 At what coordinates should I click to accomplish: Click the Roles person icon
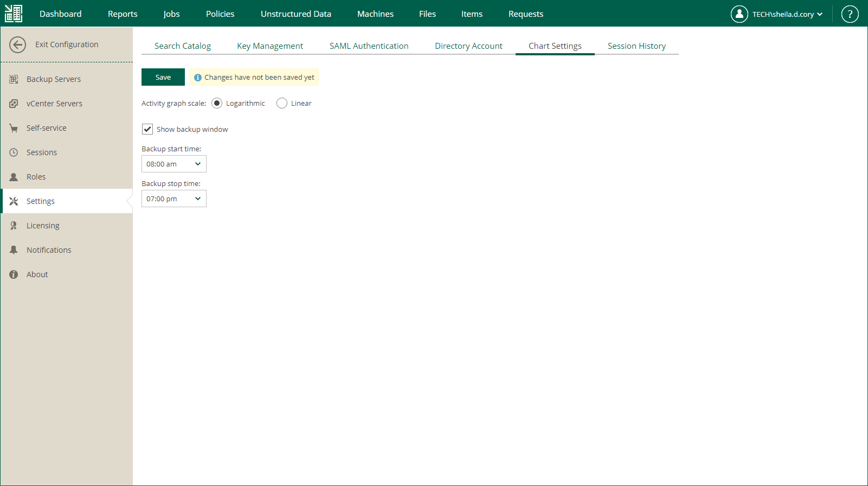coord(14,177)
